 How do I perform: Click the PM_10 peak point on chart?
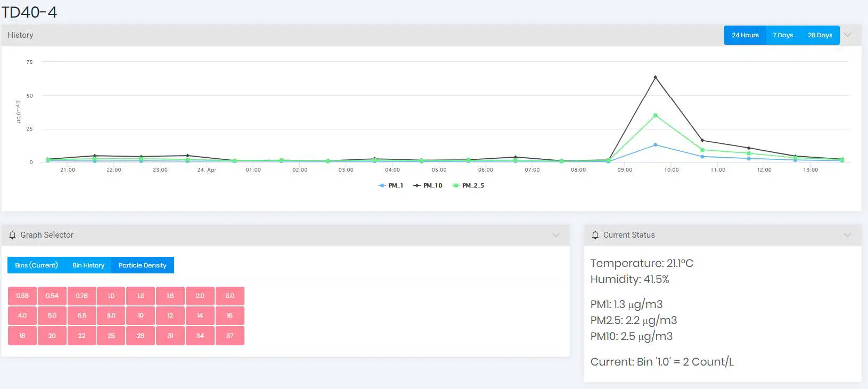tap(655, 77)
